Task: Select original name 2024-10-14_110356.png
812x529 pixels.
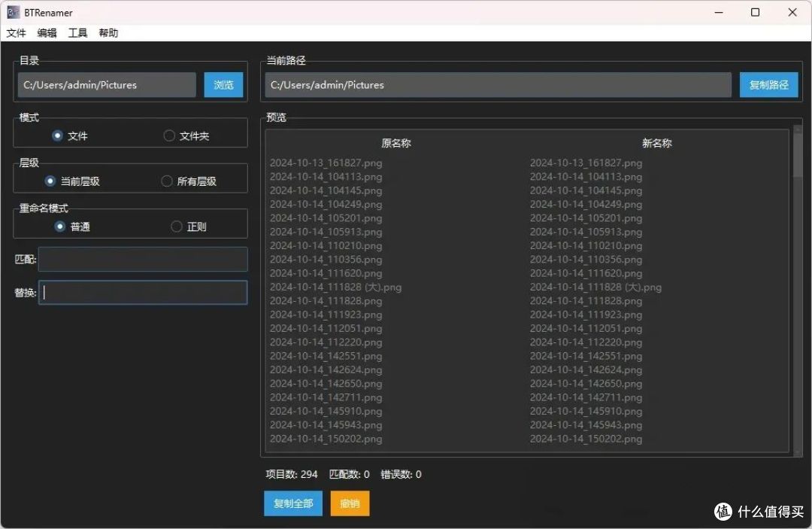Action: (x=326, y=259)
